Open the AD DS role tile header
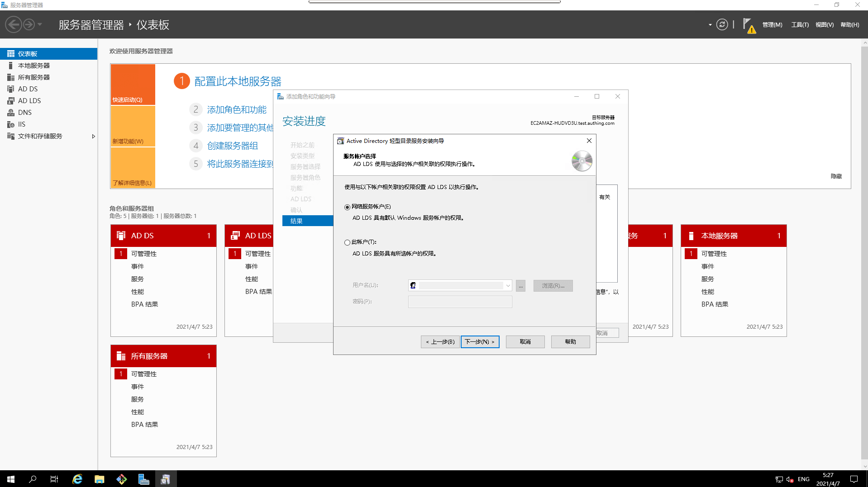Viewport: 868px width, 487px height. (163, 236)
